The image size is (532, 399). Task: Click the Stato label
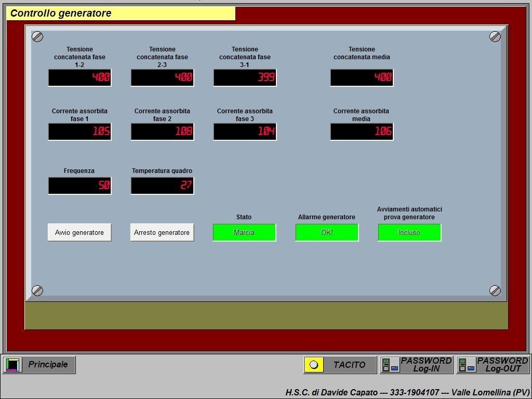coord(244,217)
